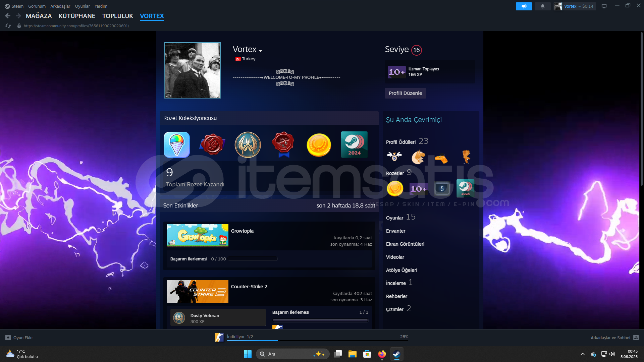Switch to KÜTÜPHANE tab
Screen dimensions: 644x362
click(77, 16)
